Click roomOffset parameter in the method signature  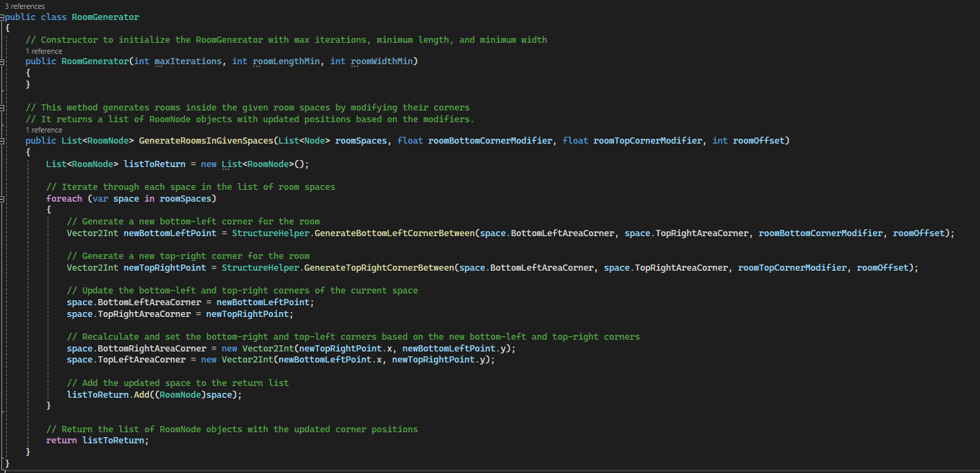coord(758,141)
